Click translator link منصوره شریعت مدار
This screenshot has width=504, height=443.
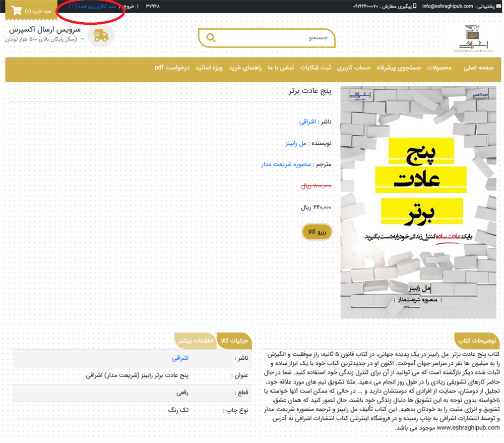pyautogui.click(x=286, y=164)
